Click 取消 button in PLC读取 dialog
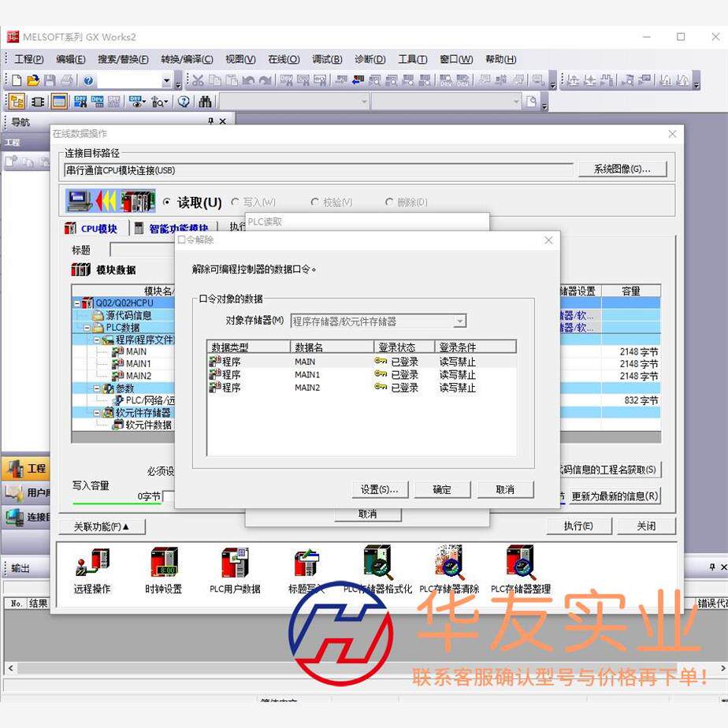The image size is (728, 728). [368, 514]
